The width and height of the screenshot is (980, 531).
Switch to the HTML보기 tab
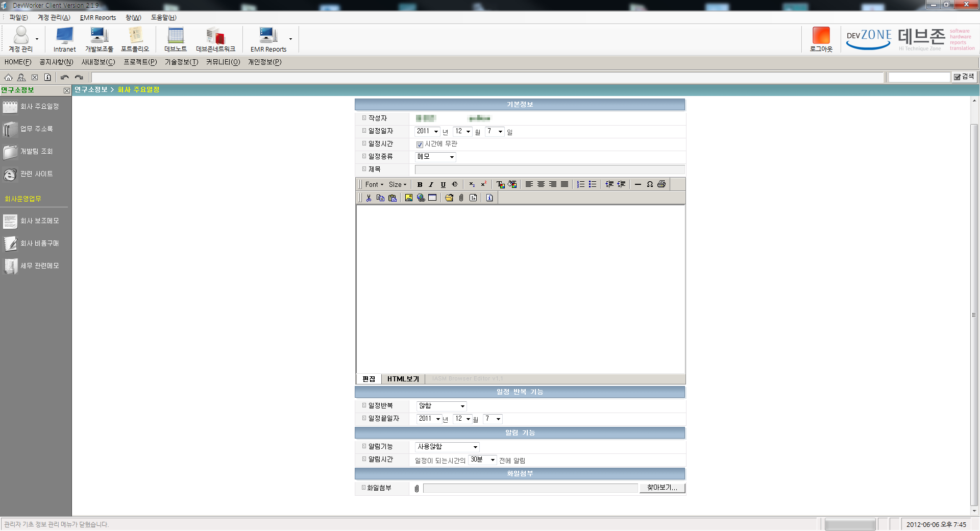pos(403,379)
